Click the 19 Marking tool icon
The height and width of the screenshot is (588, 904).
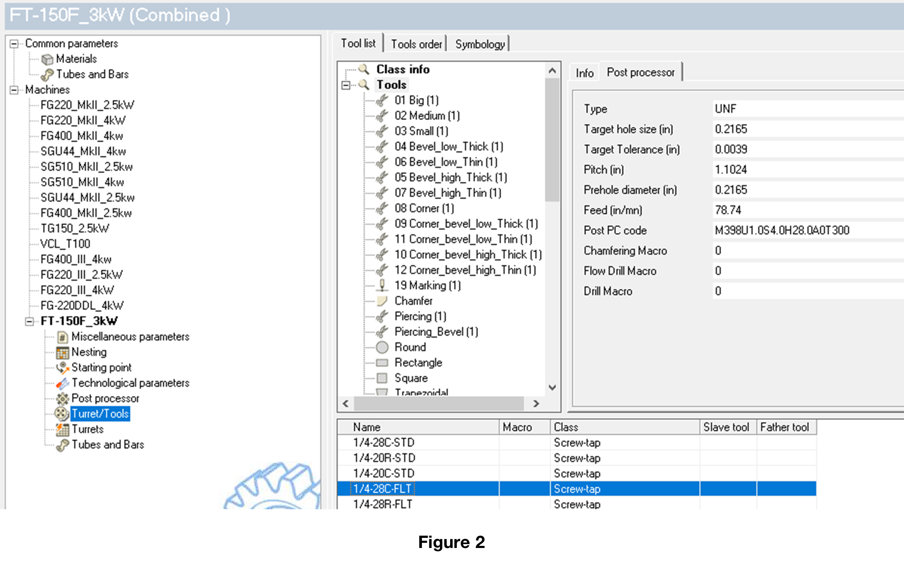[382, 286]
